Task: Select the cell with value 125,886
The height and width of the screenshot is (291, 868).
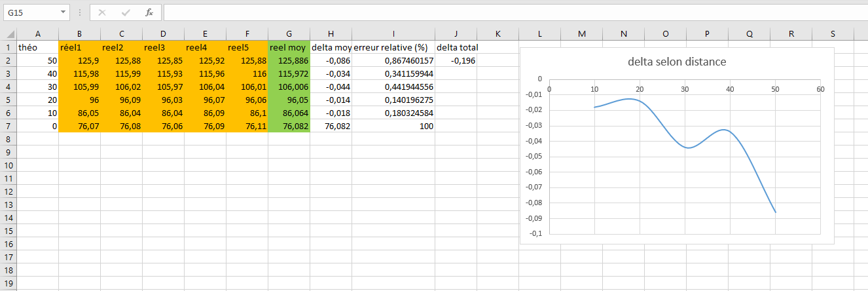Action: (x=289, y=60)
